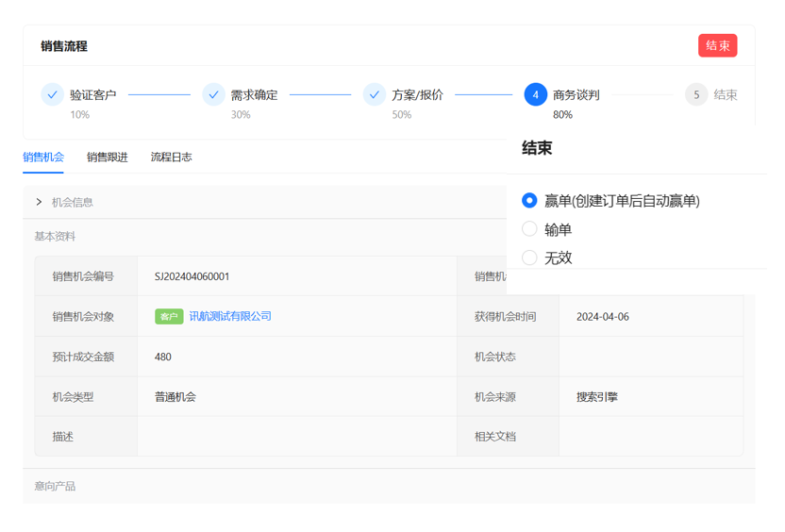Click the 30% progress text
This screenshot has height=532, width=785.
point(241,115)
